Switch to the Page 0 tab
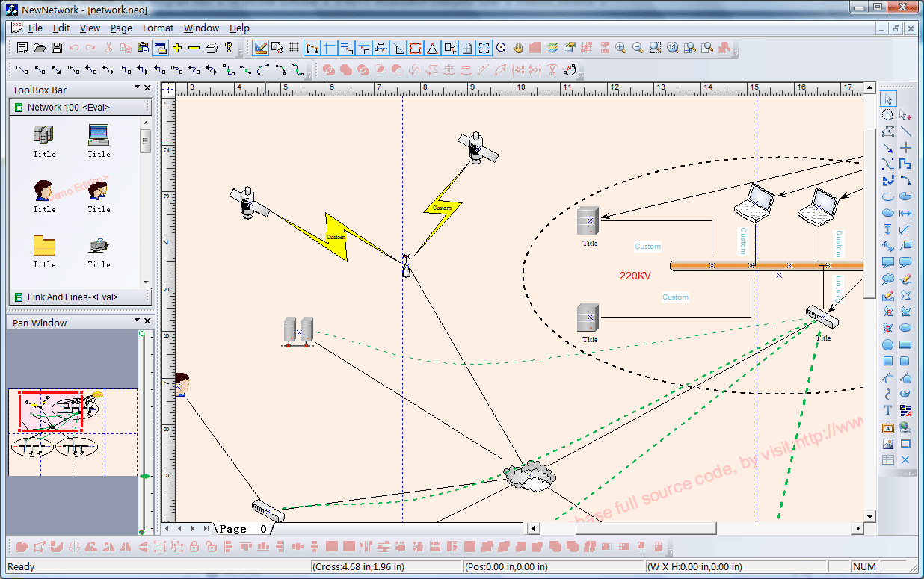 tap(243, 528)
